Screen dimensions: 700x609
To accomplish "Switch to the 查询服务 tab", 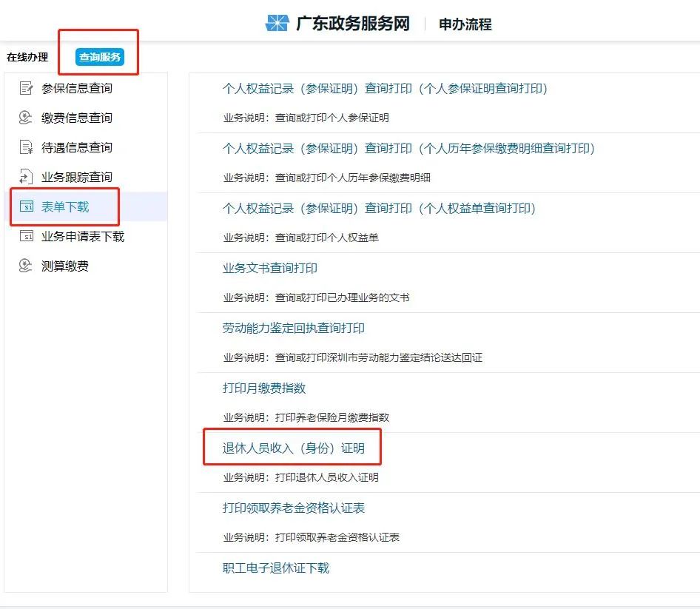I will [x=98, y=58].
